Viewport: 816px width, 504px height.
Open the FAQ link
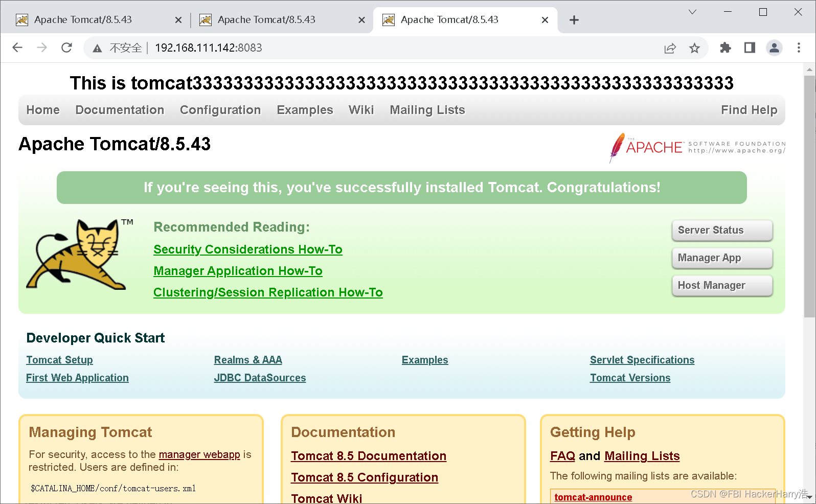coord(562,456)
